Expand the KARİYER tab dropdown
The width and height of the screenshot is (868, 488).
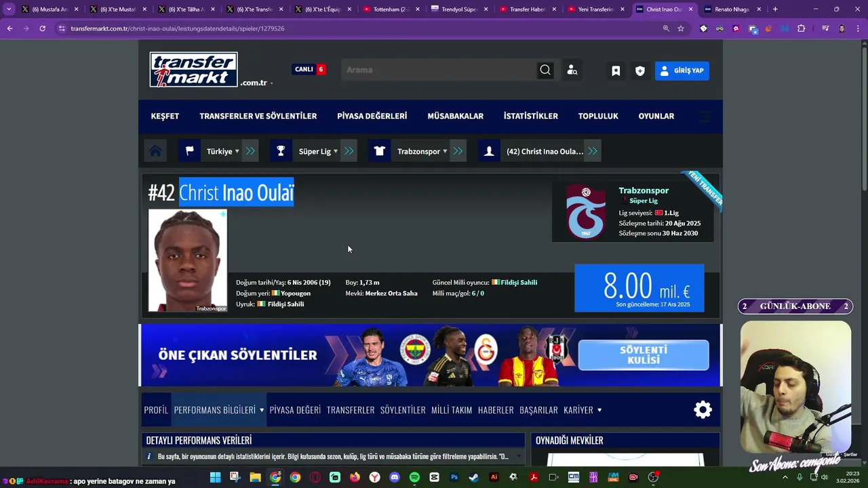point(583,410)
